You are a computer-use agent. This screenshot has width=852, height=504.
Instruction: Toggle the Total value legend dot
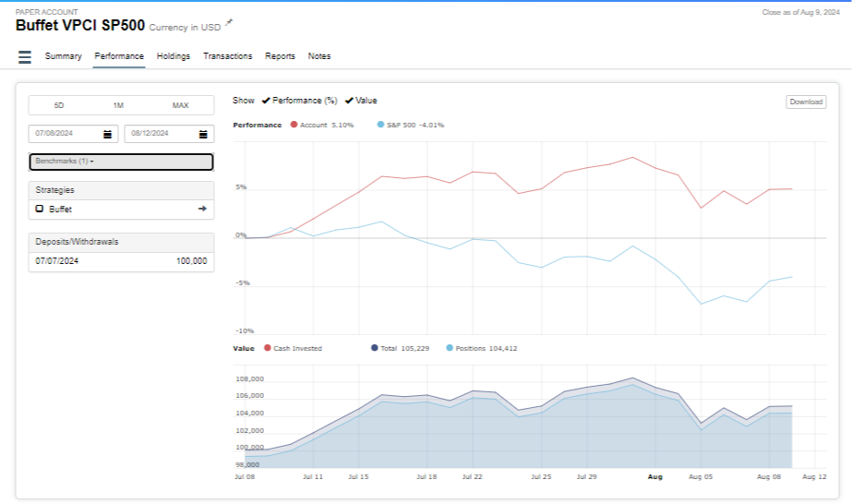(374, 348)
